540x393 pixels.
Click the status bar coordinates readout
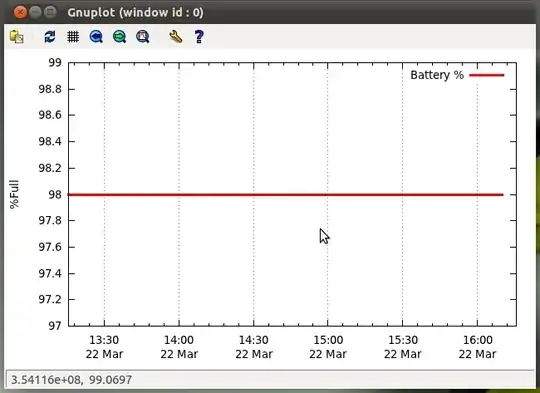(72, 380)
